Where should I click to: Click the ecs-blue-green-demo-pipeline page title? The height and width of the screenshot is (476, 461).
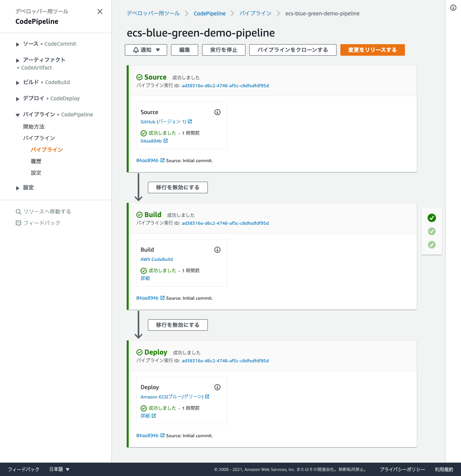tap(201, 33)
